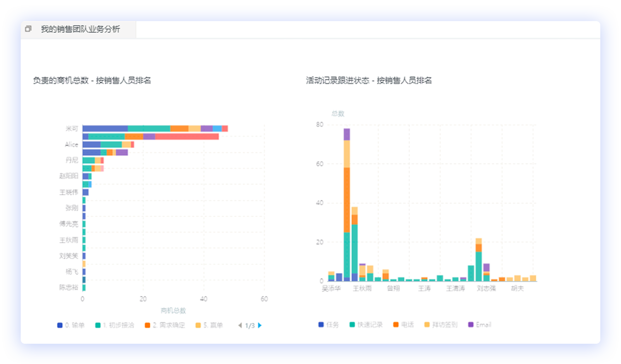Viewport: 621px width, 364px height.
Task: Click the blue segment of 米可 bar
Action: (105, 129)
